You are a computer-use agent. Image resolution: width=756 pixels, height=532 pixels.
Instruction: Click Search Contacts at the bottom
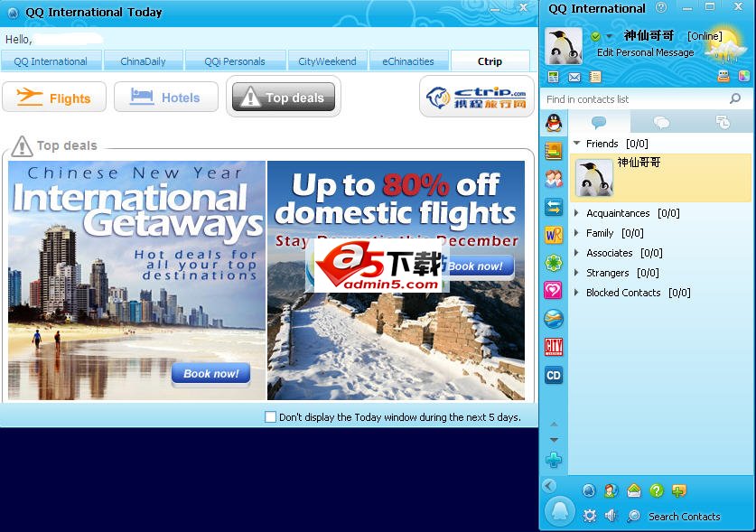click(x=684, y=516)
